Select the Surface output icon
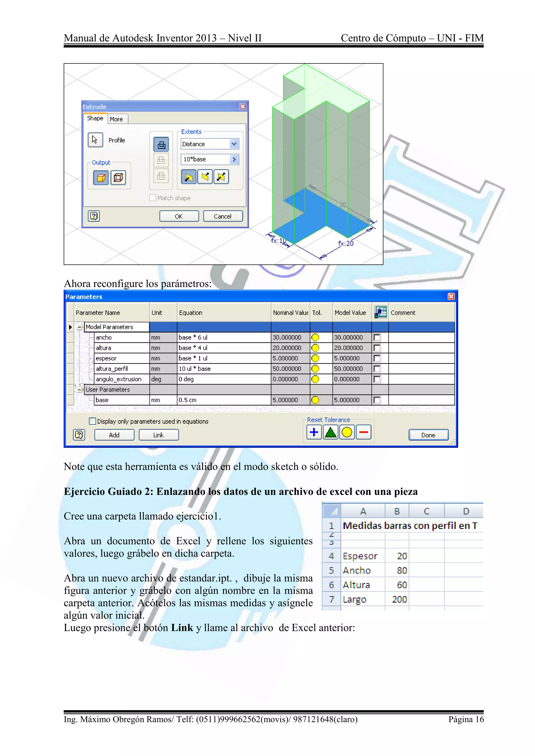Image resolution: width=535 pixels, height=756 pixels. coord(118,178)
